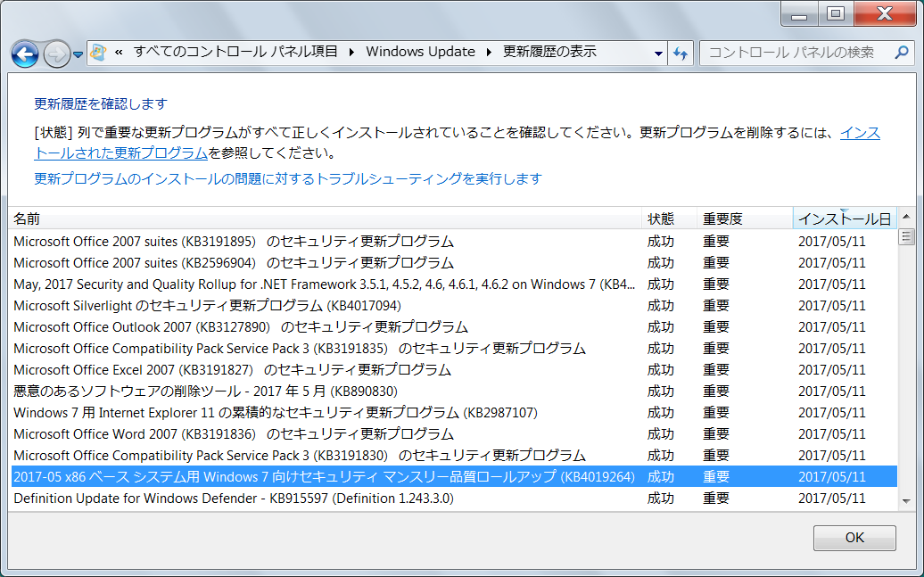The width and height of the screenshot is (924, 577).
Task: Click the OK button
Action: [854, 538]
